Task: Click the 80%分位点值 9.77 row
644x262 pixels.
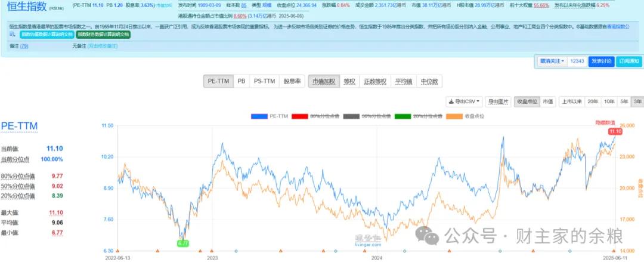Action: [32, 176]
